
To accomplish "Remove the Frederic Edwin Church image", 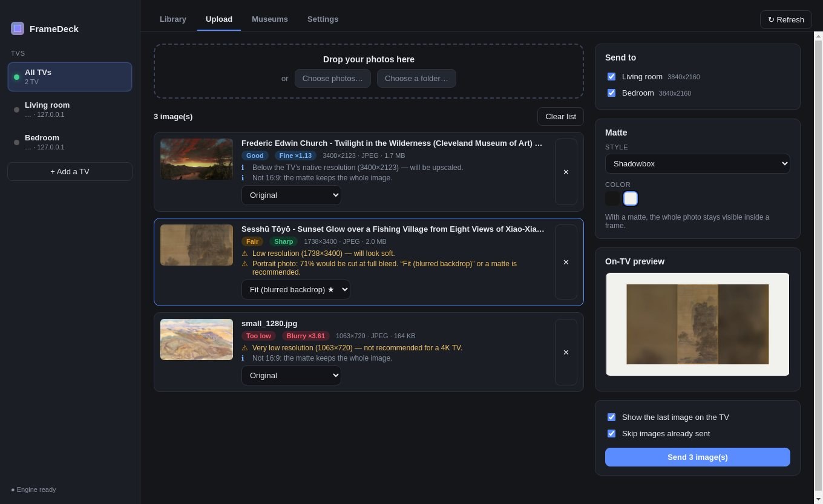I will point(566,172).
